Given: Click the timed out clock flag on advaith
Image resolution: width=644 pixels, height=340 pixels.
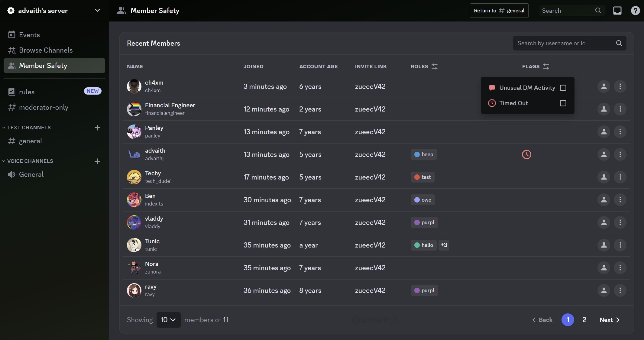Looking at the screenshot, I should click(x=526, y=154).
